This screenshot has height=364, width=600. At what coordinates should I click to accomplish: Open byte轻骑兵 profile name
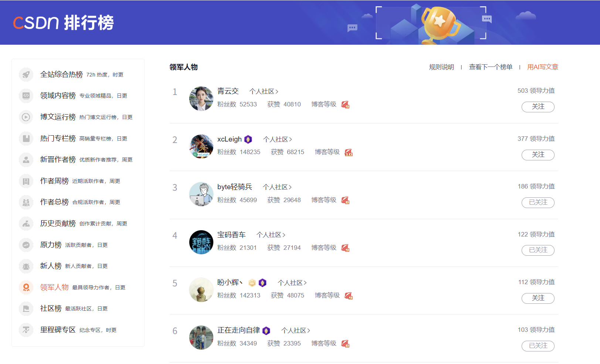(235, 187)
